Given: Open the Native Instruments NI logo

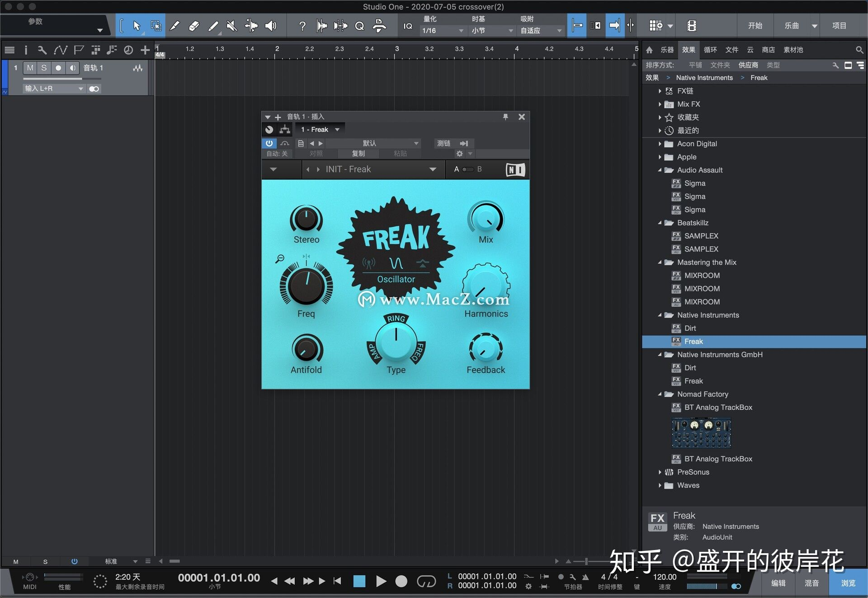Looking at the screenshot, I should click(x=515, y=170).
